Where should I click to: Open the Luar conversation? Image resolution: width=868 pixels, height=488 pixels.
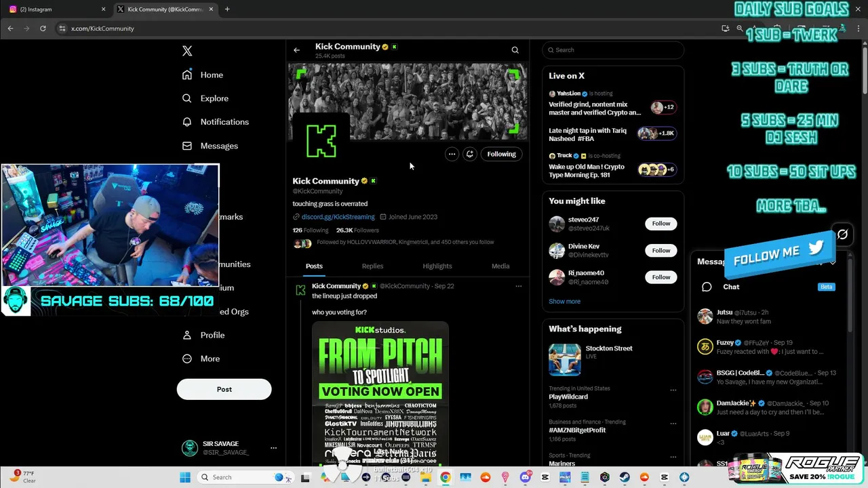770,437
